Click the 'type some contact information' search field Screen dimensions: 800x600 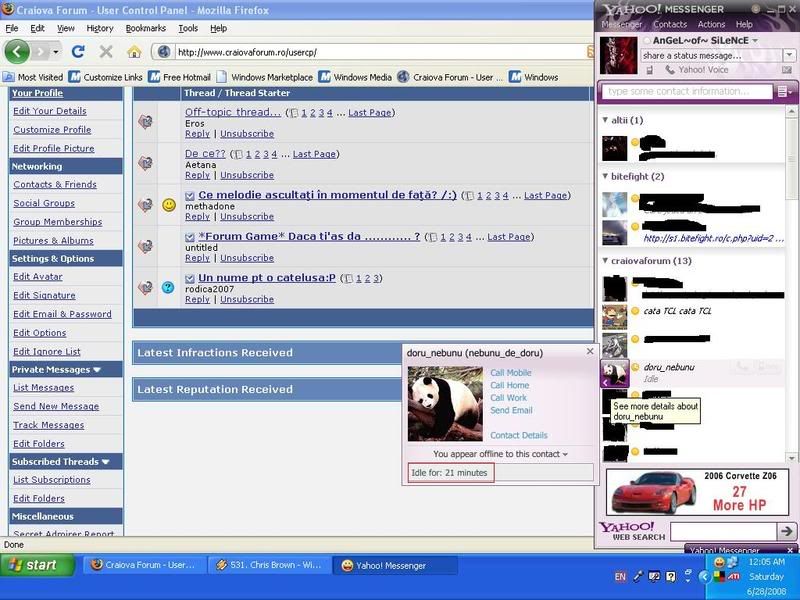(687, 92)
